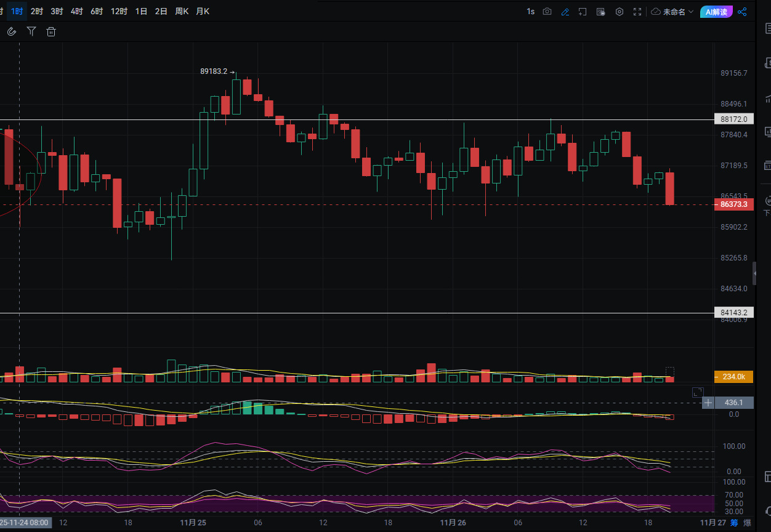Expand the 未命名 layout dropdown
This screenshot has width=771, height=532.
pos(672,12)
